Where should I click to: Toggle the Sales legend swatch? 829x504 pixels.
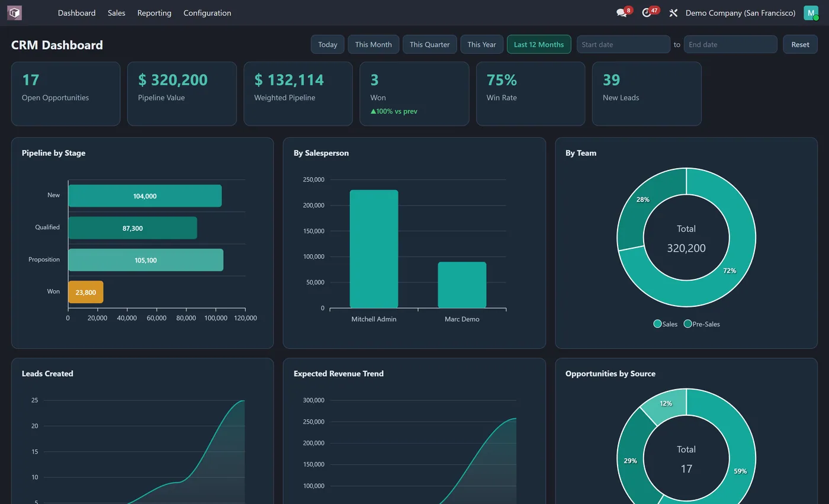coord(657,323)
